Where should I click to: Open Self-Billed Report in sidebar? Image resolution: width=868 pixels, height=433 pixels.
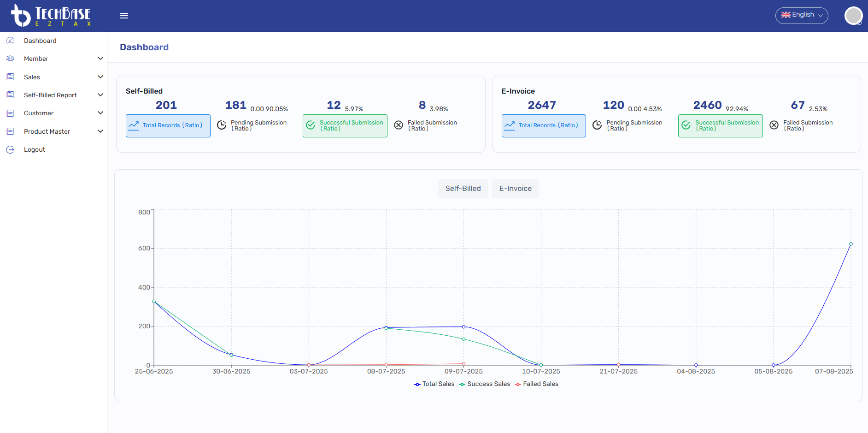(x=50, y=95)
